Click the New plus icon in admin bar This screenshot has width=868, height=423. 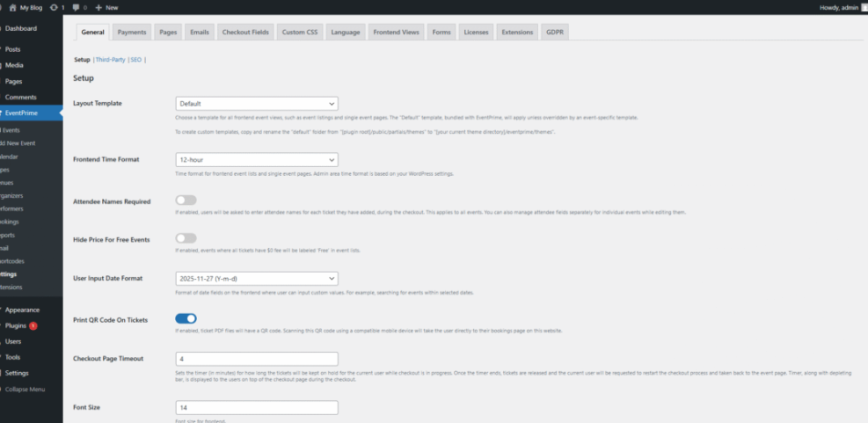coord(98,8)
